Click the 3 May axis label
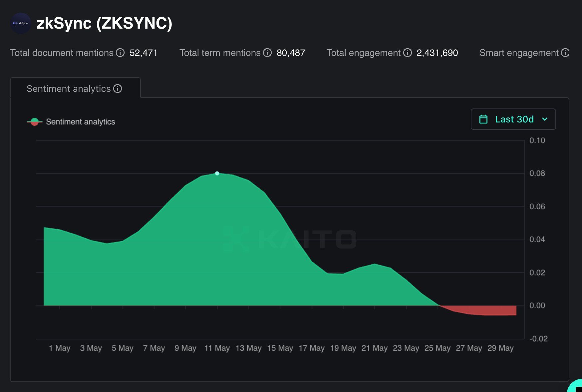This screenshot has height=392, width=582. 91,348
